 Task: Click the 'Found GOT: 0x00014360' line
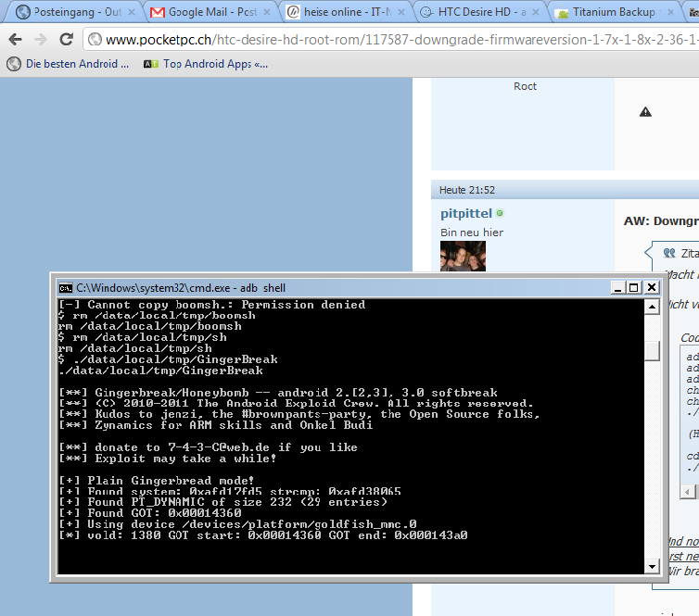click(150, 513)
